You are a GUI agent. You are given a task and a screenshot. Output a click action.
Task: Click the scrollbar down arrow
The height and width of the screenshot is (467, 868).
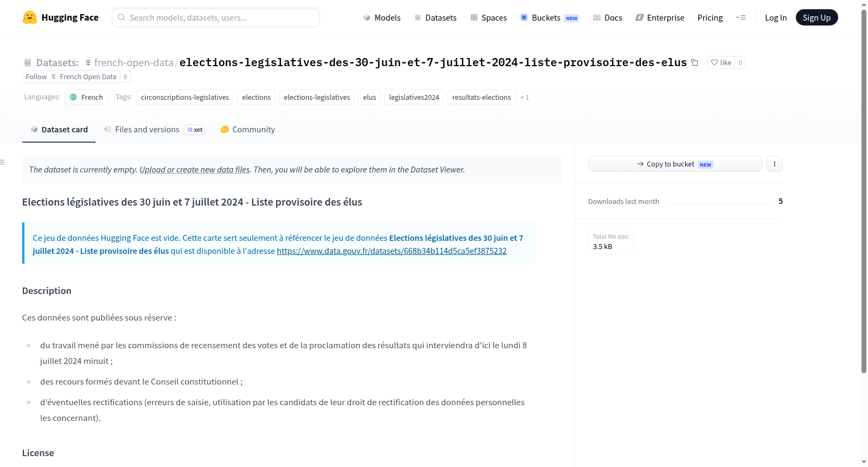tap(864, 462)
